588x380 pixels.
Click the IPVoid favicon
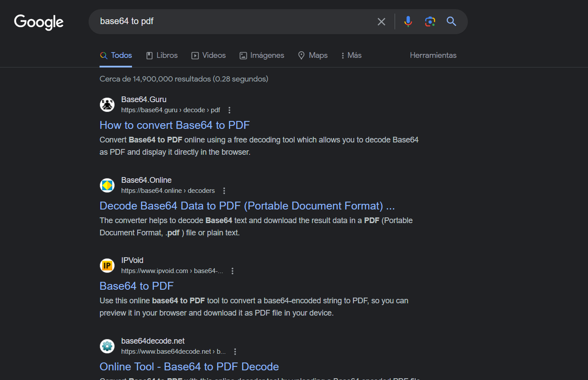click(107, 266)
